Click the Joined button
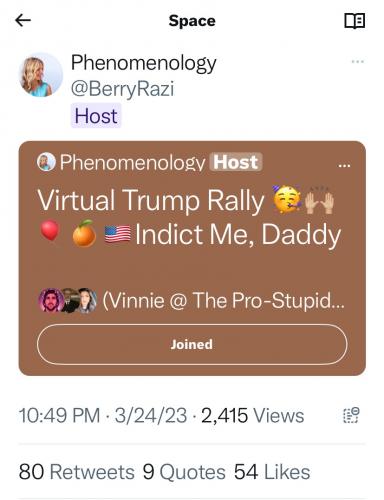 click(x=192, y=344)
